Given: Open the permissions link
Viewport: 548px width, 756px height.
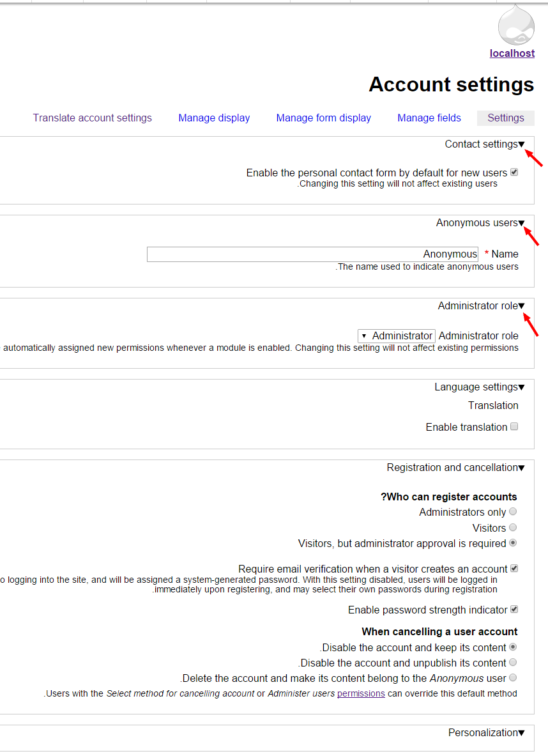Looking at the screenshot, I should (x=362, y=693).
